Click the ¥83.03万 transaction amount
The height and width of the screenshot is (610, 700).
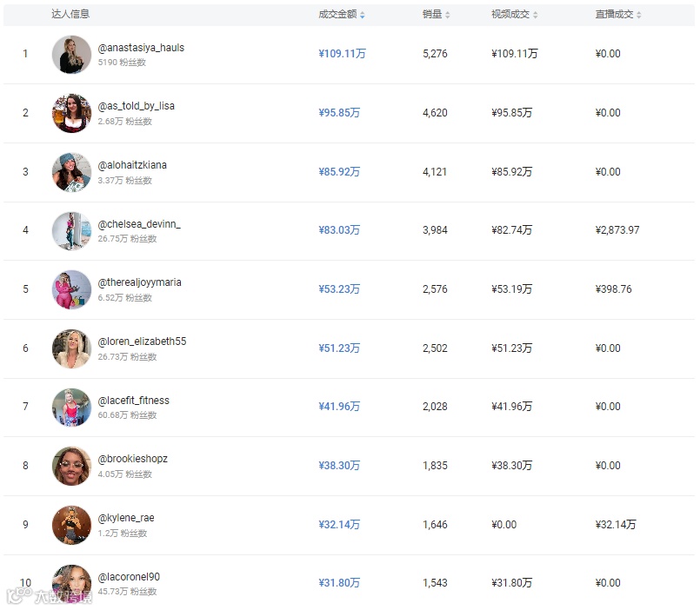(x=339, y=230)
